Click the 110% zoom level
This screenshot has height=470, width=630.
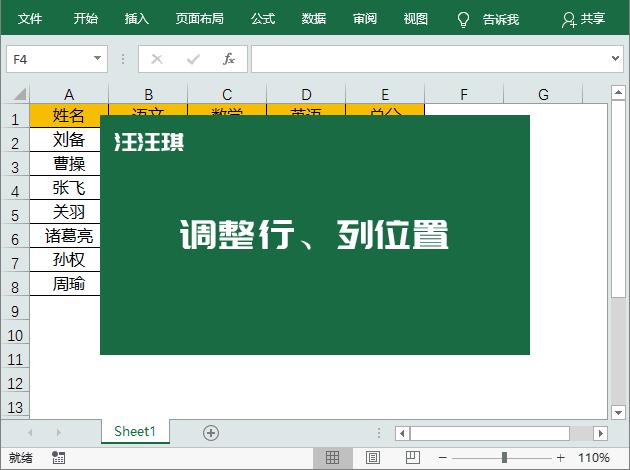point(594,458)
